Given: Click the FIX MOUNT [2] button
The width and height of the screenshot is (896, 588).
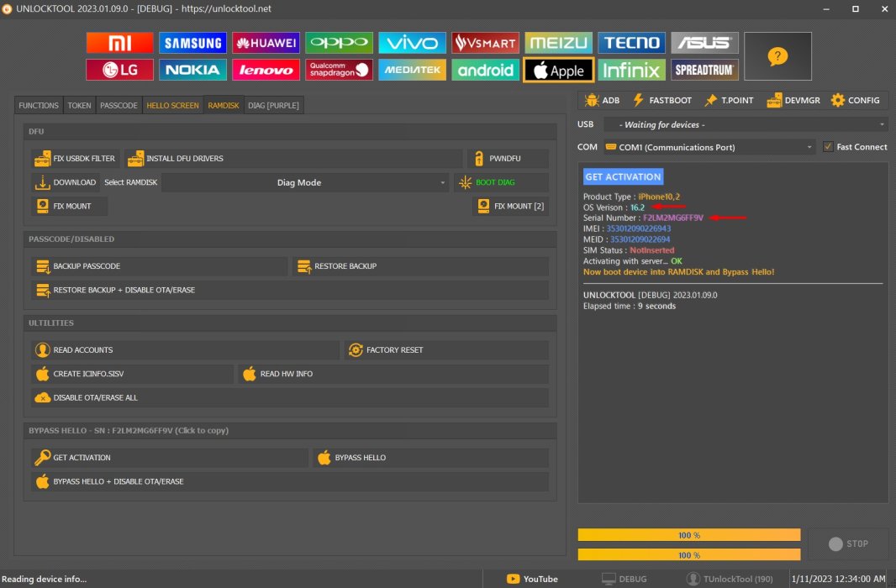Looking at the screenshot, I should coord(511,206).
